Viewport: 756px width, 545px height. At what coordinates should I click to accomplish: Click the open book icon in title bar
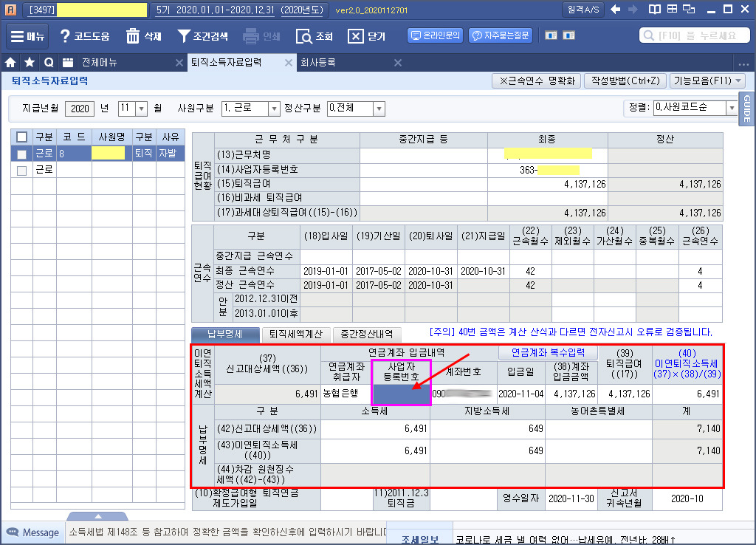point(654,9)
